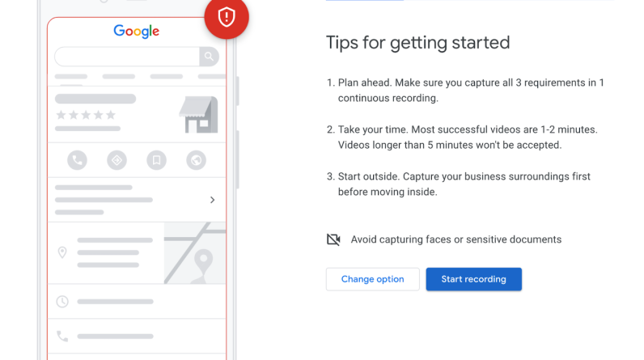
Task: Click the phone handset icon near bottom
Action: [62, 336]
